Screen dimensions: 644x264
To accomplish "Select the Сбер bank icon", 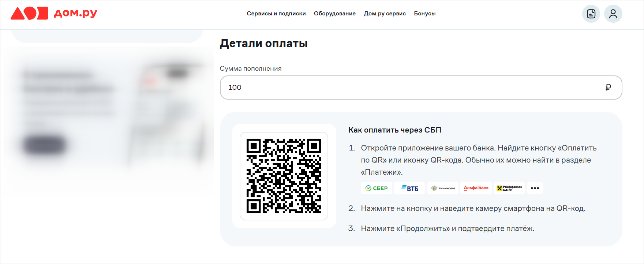I will tap(376, 188).
